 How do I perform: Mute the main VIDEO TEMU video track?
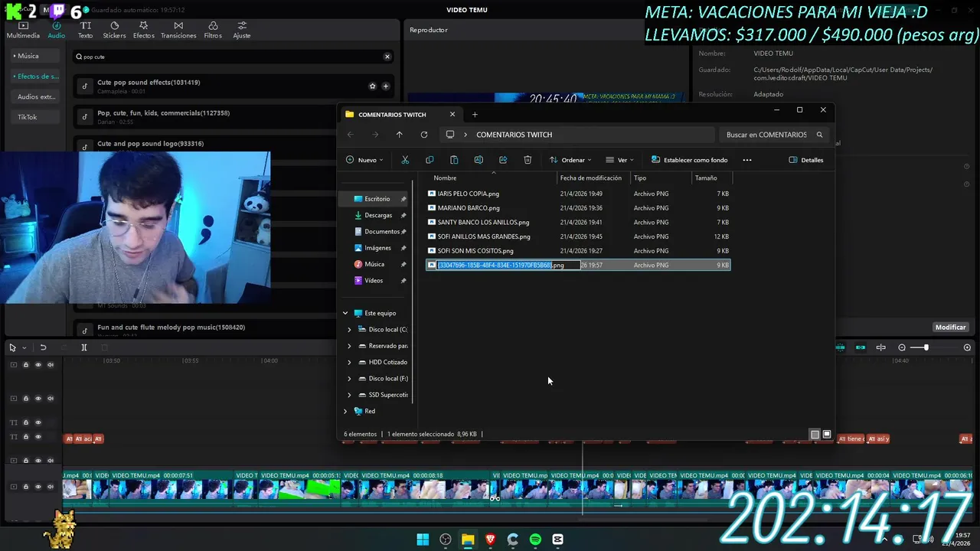(x=51, y=487)
